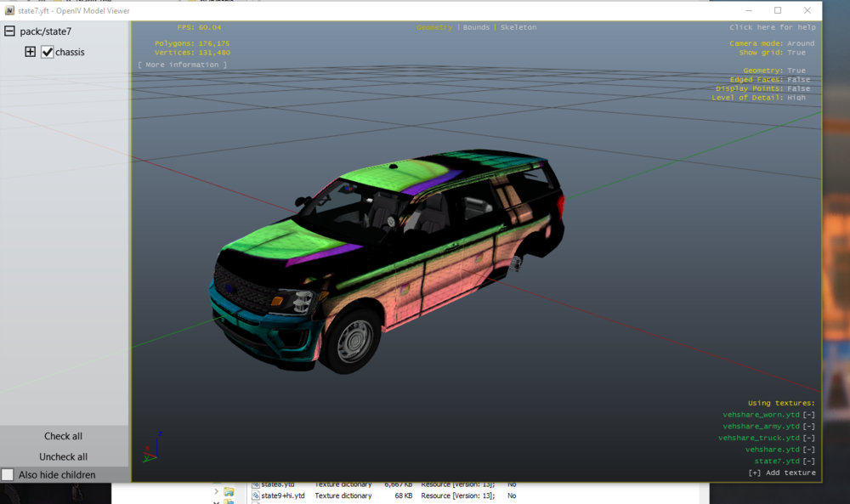Remove the vehshare_army.ytd texture
Image resolution: width=850 pixels, height=504 pixels.
pos(809,426)
